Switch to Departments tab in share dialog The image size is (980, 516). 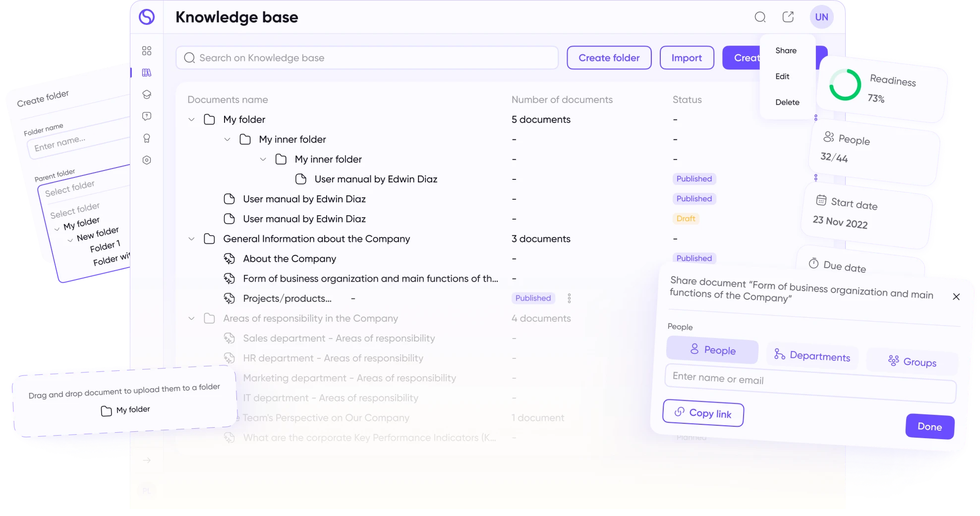click(812, 355)
